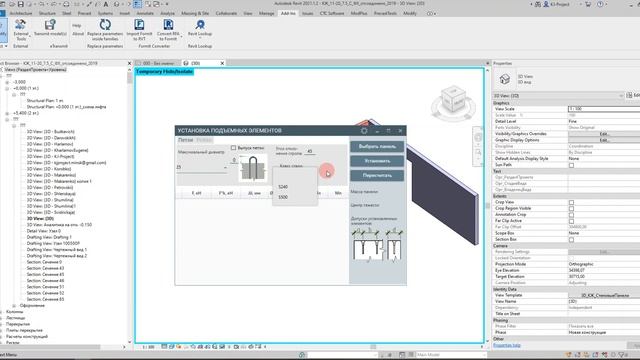
Task: Click the 3D view type icon in Properties
Action: coord(504,79)
